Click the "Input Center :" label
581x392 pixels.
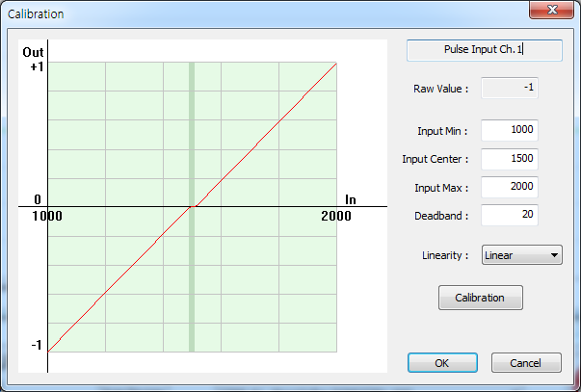point(435,159)
